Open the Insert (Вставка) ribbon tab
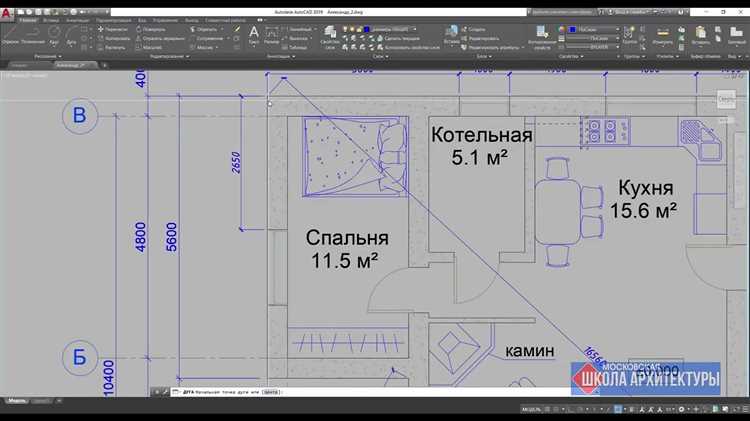This screenshot has width=750, height=421. click(x=51, y=21)
